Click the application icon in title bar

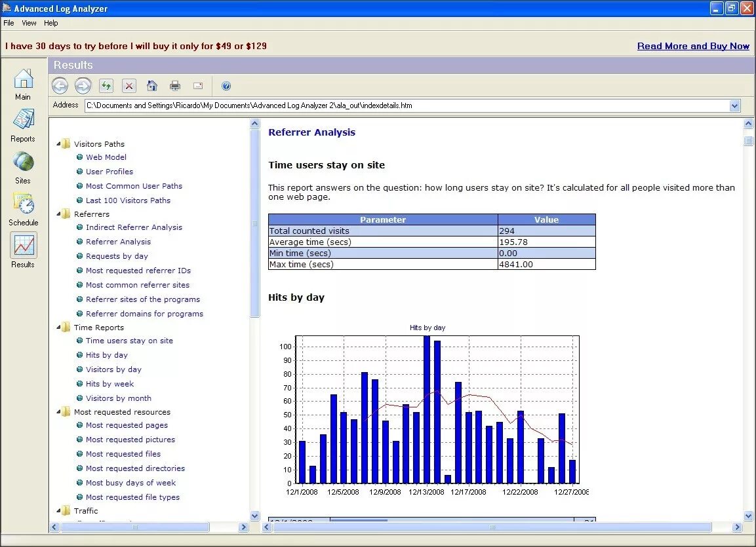coord(7,8)
